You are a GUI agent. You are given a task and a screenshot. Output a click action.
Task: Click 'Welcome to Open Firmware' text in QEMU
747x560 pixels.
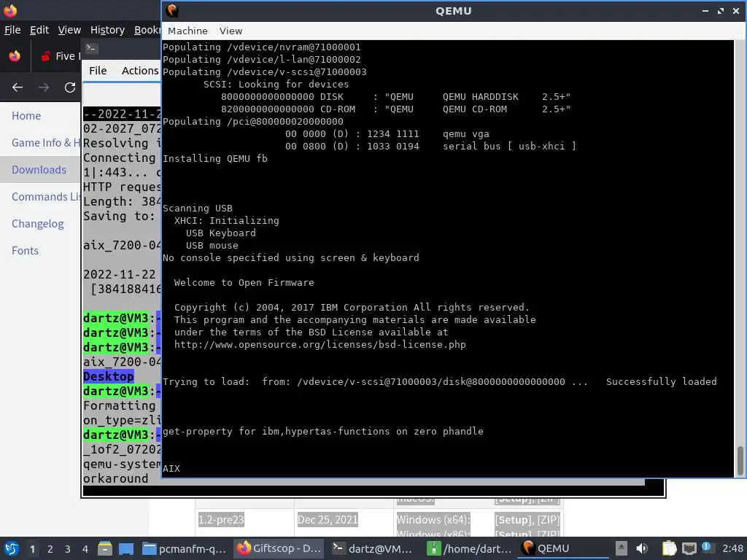click(244, 282)
